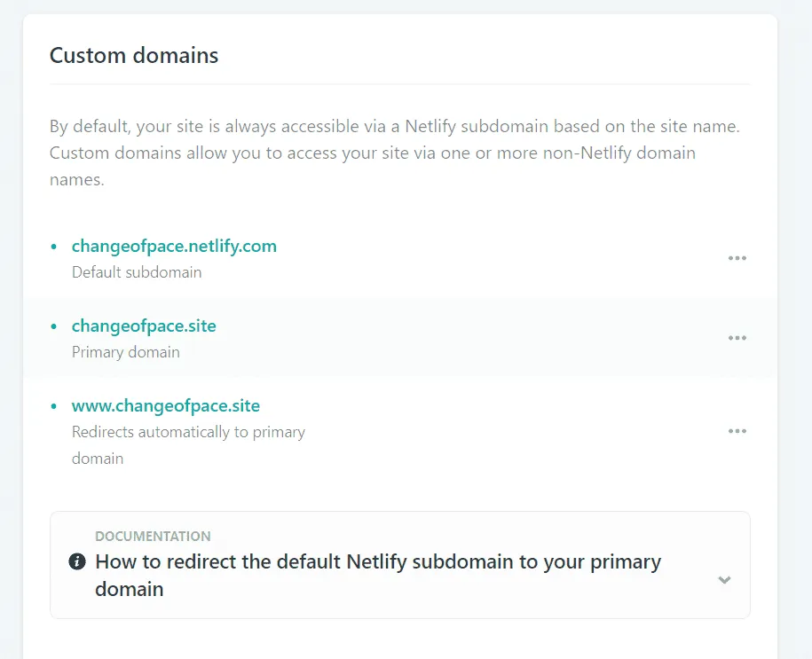Select the Primary domain list entry

pyautogui.click(x=125, y=352)
